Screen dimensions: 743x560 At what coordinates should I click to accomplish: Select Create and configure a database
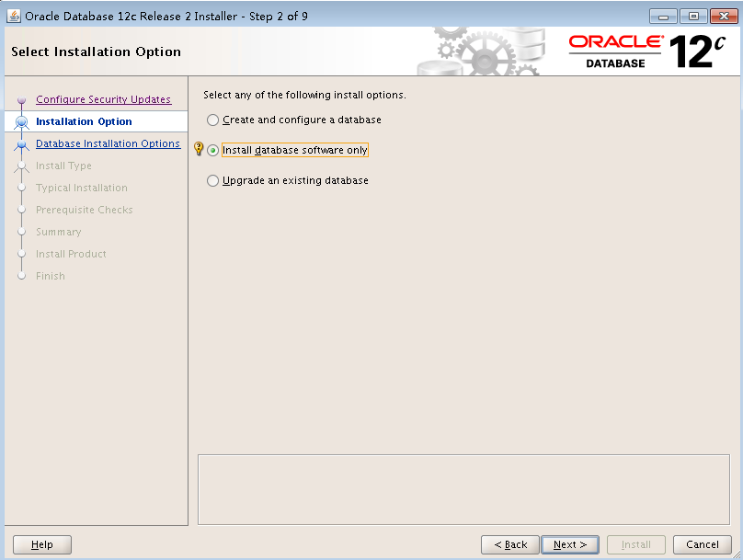coord(293,120)
